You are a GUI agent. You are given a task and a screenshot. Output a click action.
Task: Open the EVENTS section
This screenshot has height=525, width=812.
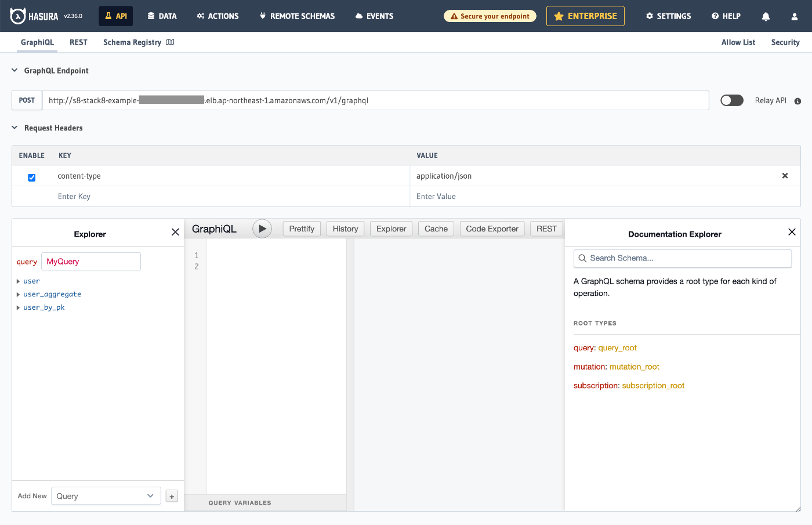pyautogui.click(x=374, y=16)
